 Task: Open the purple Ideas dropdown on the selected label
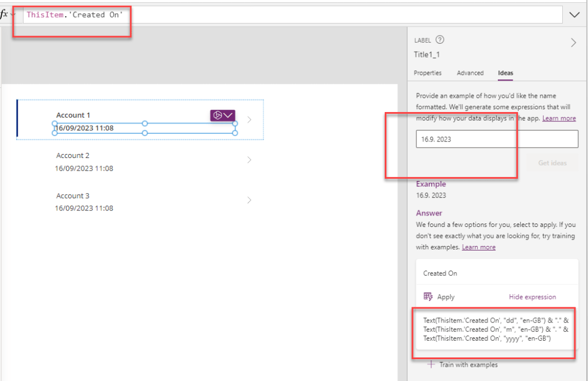223,116
